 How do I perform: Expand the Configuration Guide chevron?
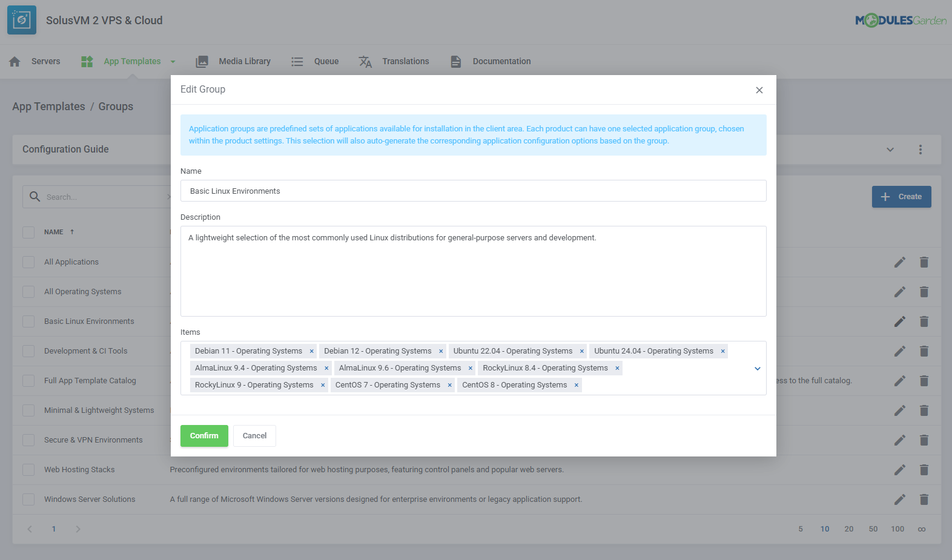tap(890, 150)
